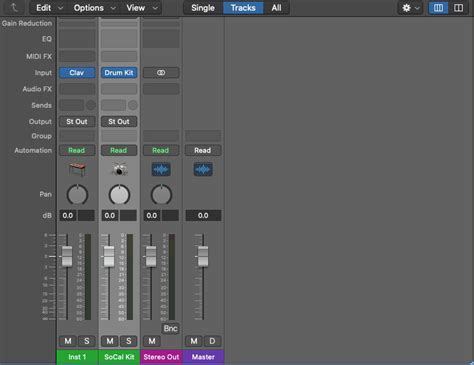Screen dimensions: 474x365
Task: Select the Stereo Out channel name label
Action: pos(161,357)
